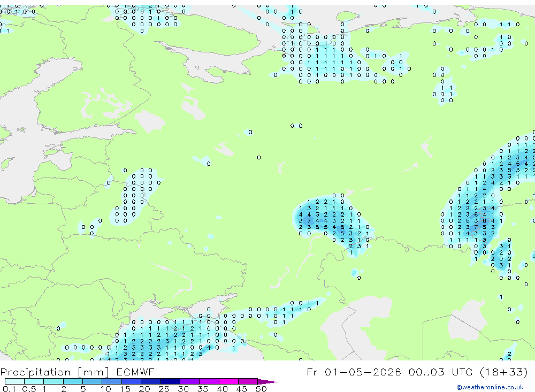Select the 2–5 mm legend color swatch
Image resolution: width=535 pixels, height=392 pixels.
pos(73,381)
